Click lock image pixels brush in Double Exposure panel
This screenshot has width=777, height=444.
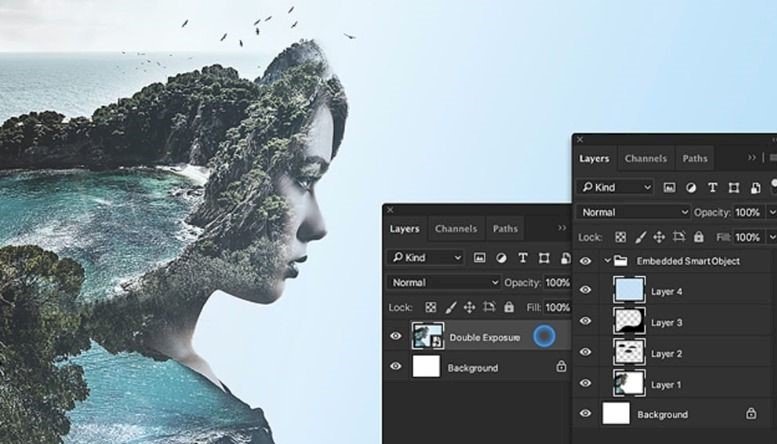point(451,308)
